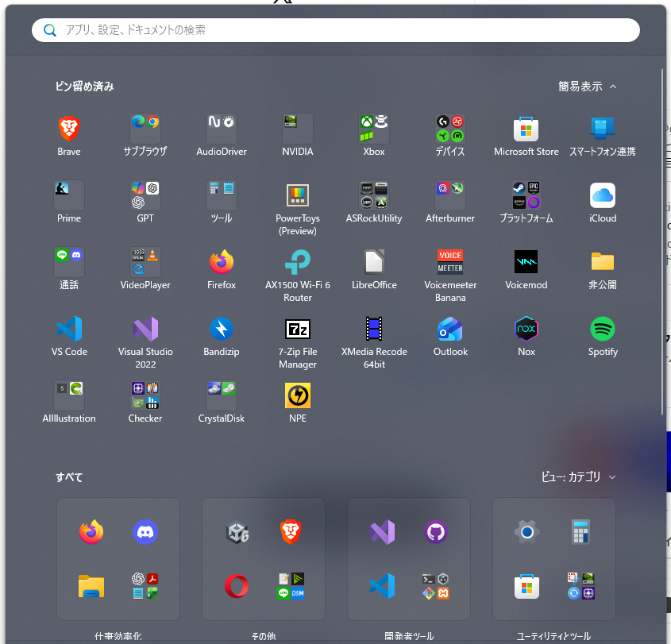Open the VideoPlayer folder

pos(145,262)
